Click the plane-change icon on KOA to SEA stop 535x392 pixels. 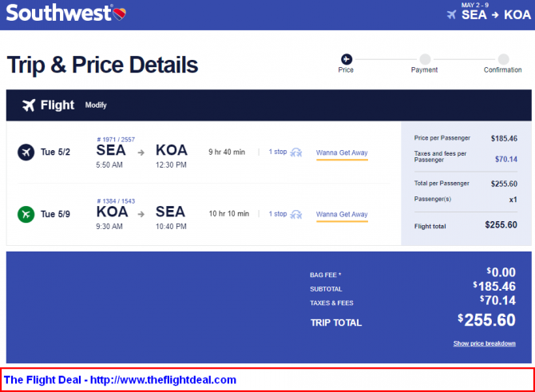click(x=296, y=214)
